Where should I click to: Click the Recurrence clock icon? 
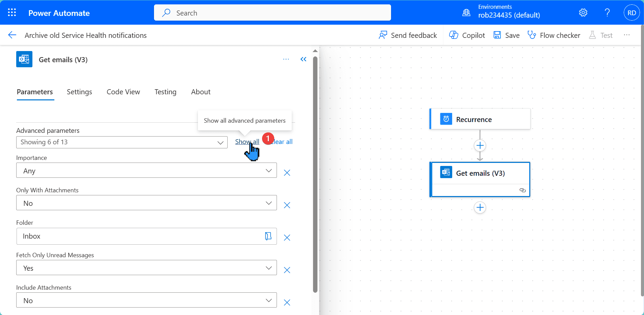tap(446, 119)
